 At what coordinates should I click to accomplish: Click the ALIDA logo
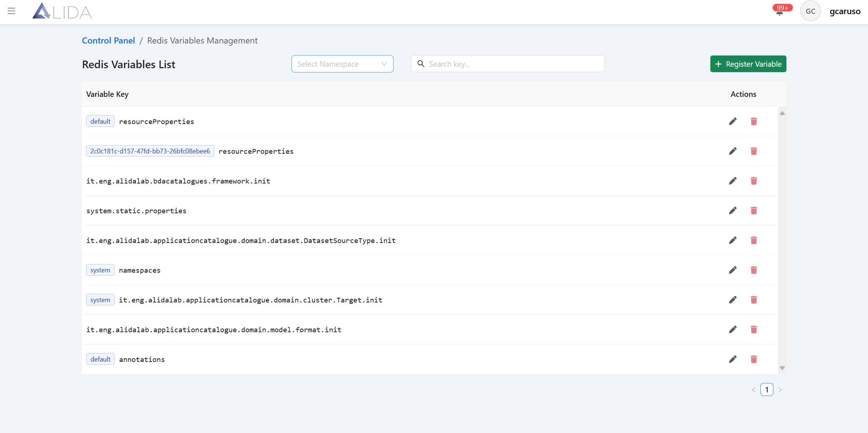(x=62, y=11)
